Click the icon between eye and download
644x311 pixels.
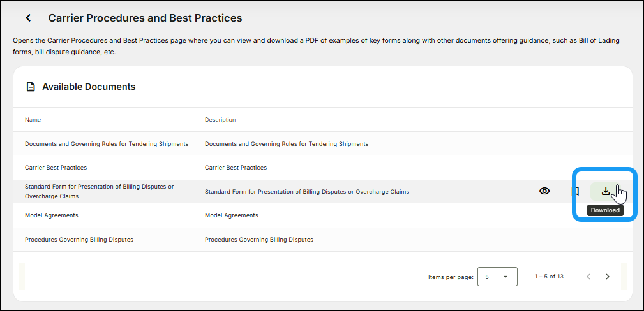(x=576, y=191)
